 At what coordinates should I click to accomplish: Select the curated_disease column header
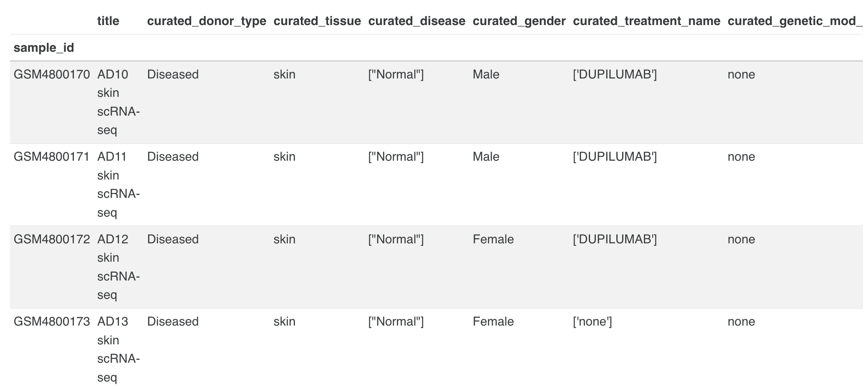(416, 21)
